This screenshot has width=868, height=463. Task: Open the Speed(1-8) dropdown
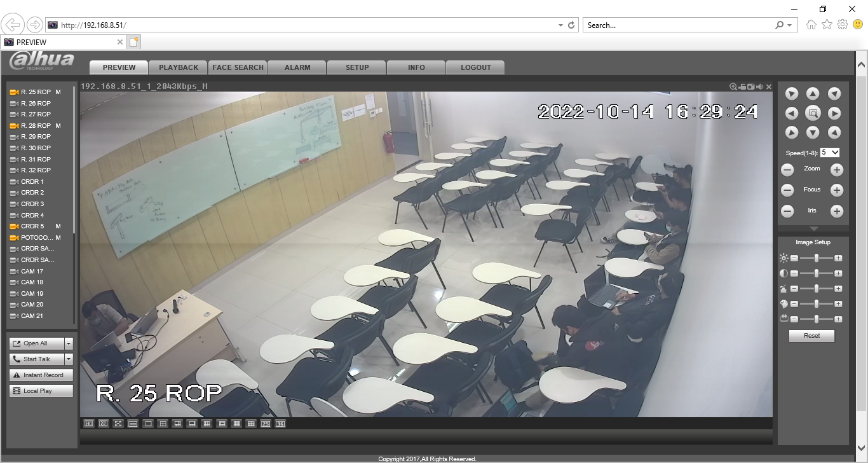click(x=830, y=153)
